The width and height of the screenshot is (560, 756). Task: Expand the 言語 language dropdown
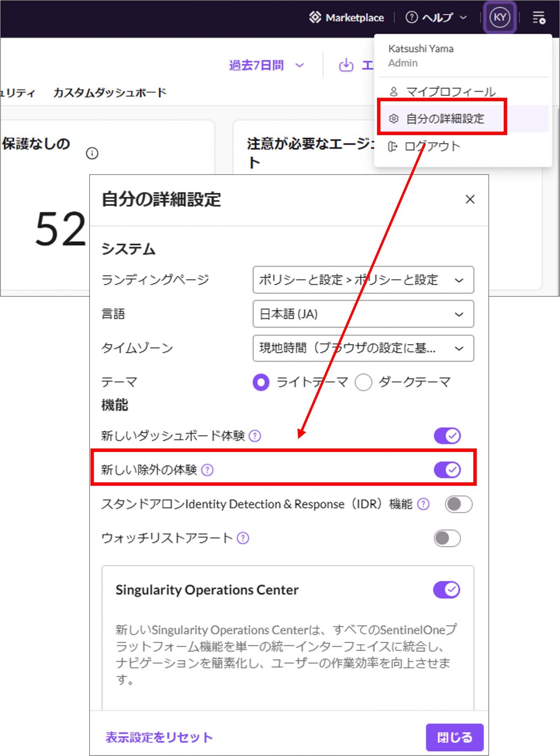(363, 314)
